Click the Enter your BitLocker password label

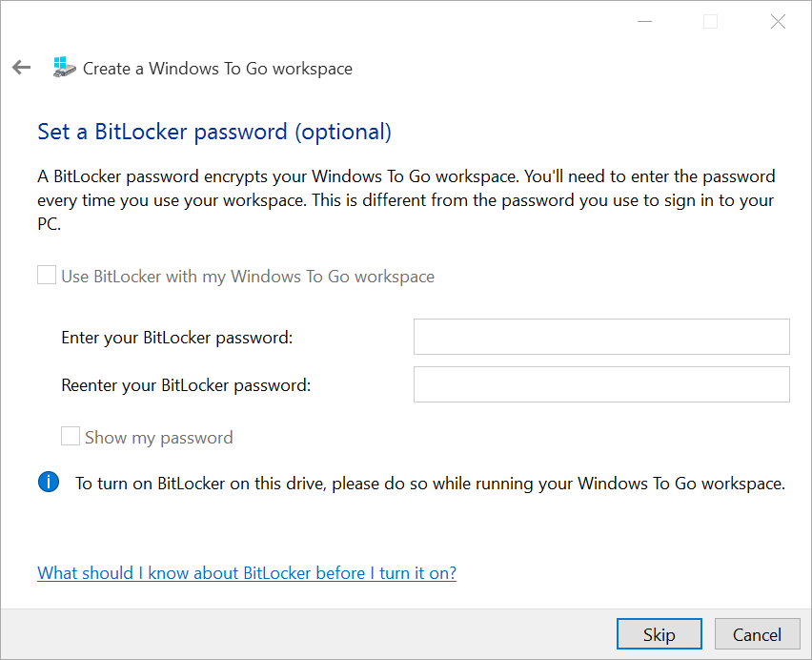tap(177, 338)
